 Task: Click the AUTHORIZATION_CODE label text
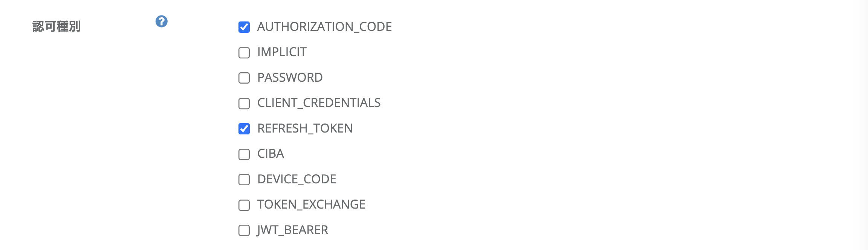point(324,27)
